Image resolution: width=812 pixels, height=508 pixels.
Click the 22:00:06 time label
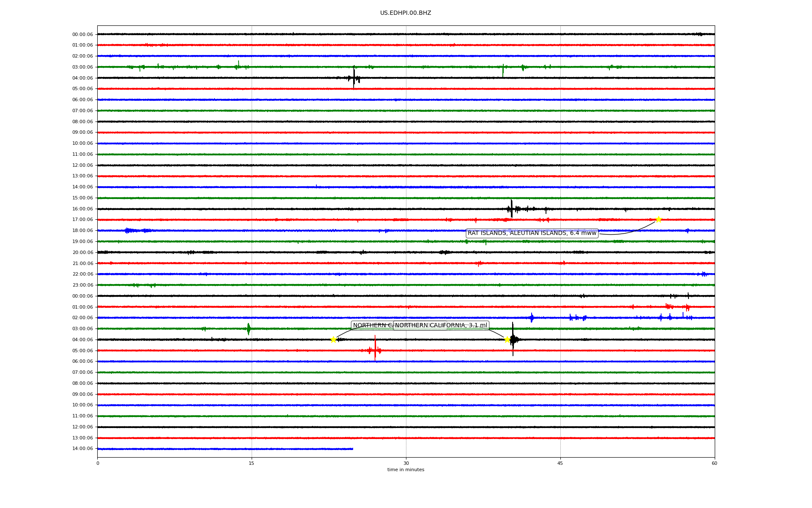pos(82,274)
